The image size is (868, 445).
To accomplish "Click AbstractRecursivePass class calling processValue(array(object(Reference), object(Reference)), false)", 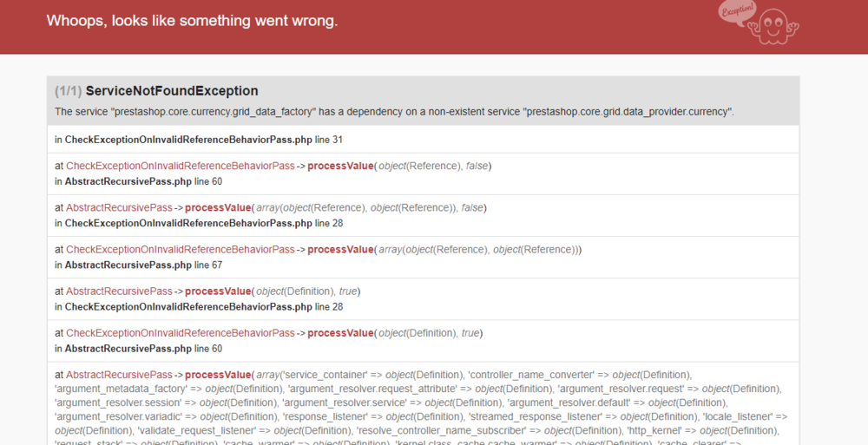I will [119, 207].
